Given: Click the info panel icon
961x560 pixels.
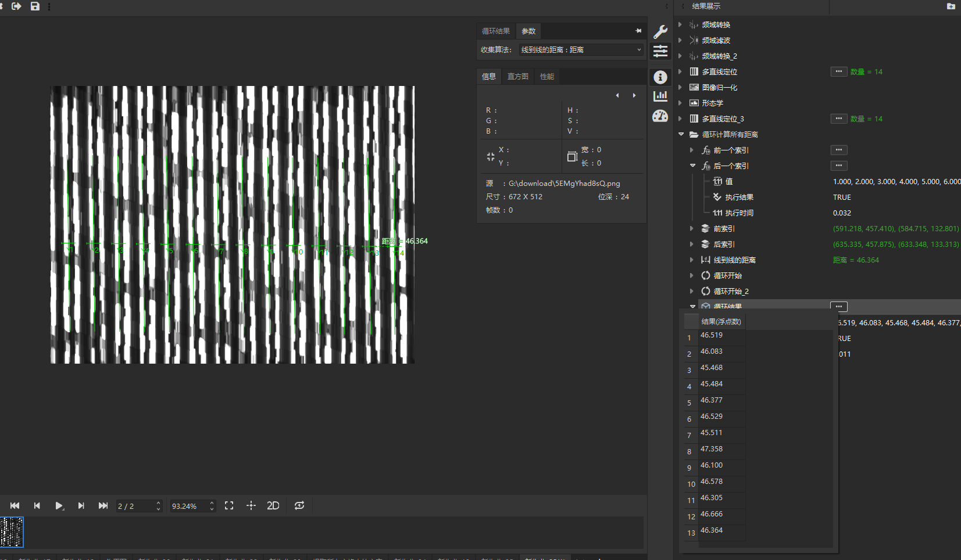Looking at the screenshot, I should tap(660, 77).
